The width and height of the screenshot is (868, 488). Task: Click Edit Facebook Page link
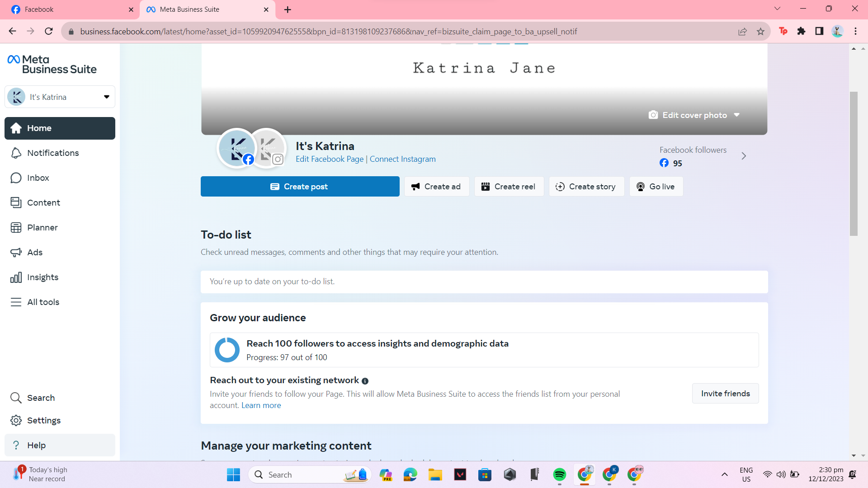pos(330,159)
